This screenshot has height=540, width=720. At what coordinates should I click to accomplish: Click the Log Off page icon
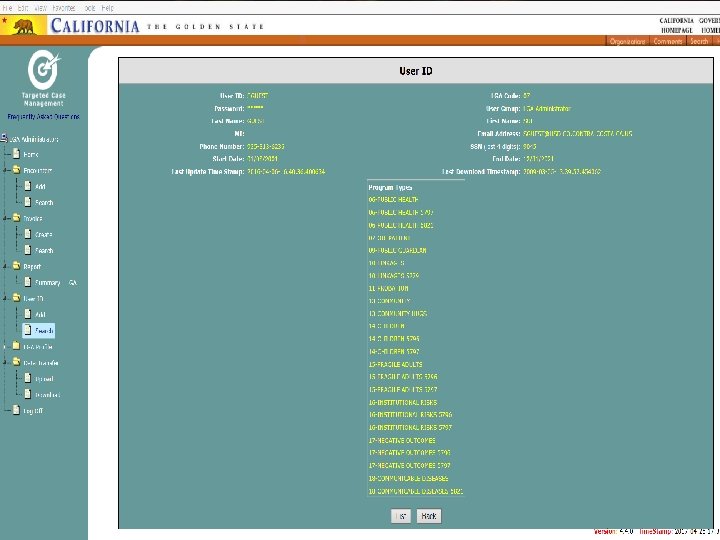pyautogui.click(x=17, y=410)
